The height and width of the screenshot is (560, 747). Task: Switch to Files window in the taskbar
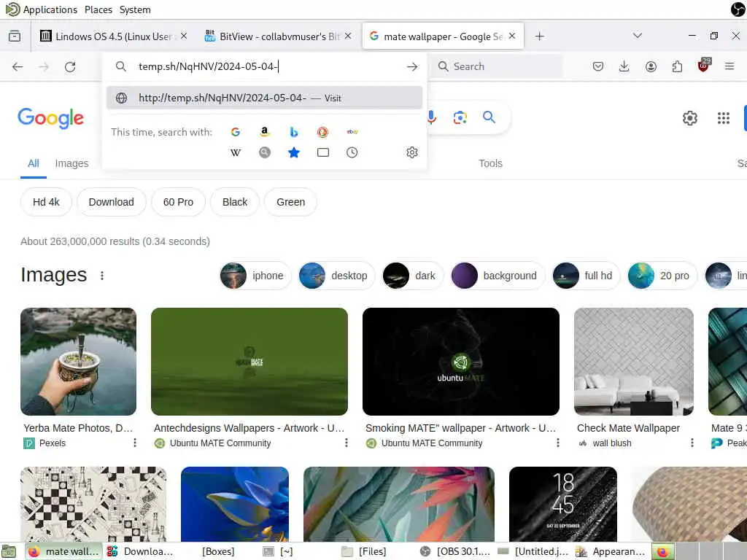tap(365, 551)
